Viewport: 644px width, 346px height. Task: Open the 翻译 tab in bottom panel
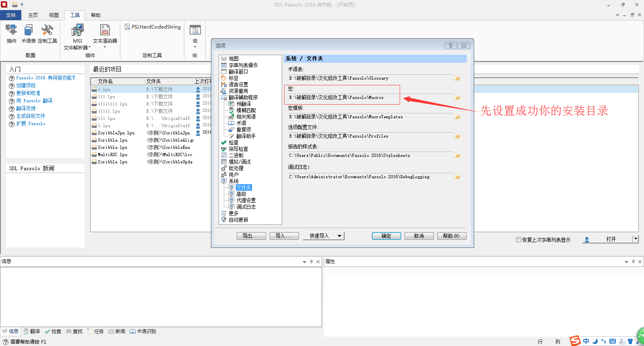pyautogui.click(x=31, y=332)
